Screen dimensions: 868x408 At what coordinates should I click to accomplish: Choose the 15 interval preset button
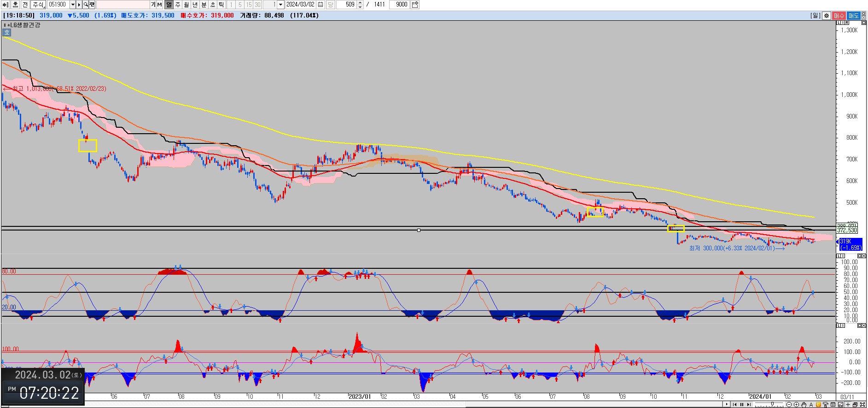tap(249, 5)
